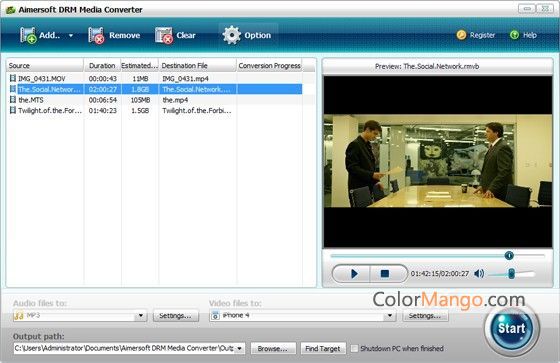Screen dimensions: 560x363
Task: Enable Shutdown PC when finished checkbox
Action: [x=354, y=348]
